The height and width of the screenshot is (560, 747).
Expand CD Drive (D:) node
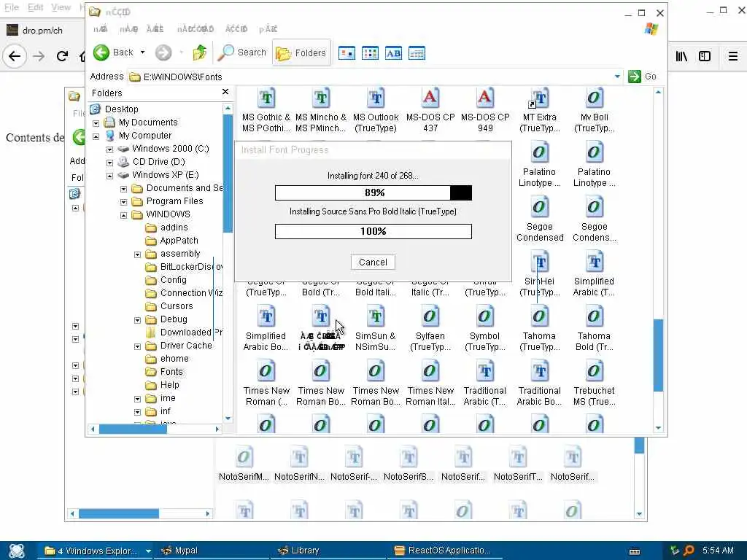pyautogui.click(x=109, y=163)
